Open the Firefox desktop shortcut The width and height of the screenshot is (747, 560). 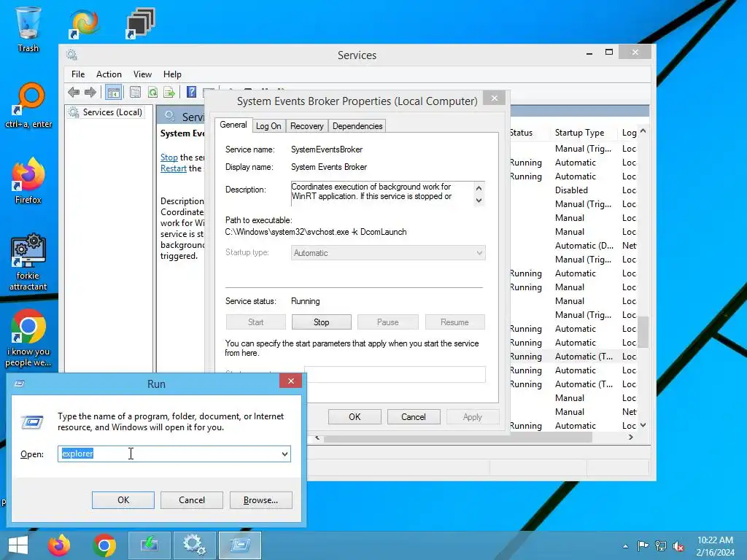28,180
